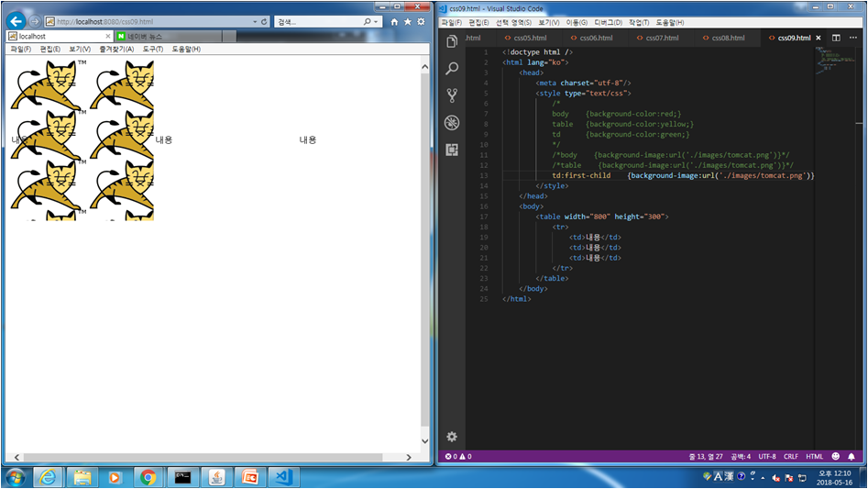Viewport: 868px width, 489px height.
Task: Click the CRLF end-of-line indicator
Action: point(790,456)
